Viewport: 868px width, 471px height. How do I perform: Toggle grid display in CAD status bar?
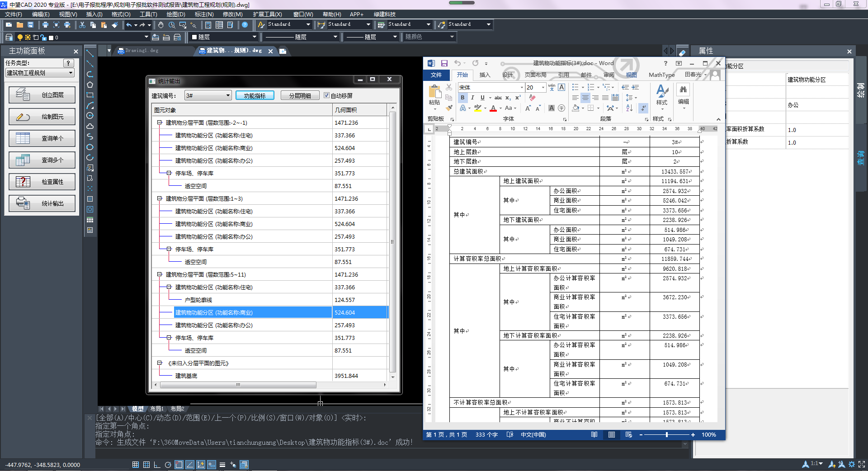(146, 465)
